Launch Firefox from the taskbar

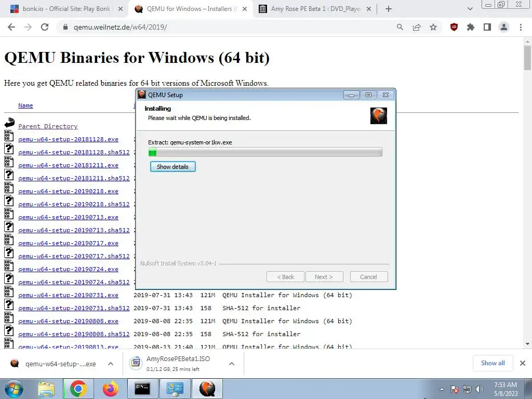(x=111, y=389)
